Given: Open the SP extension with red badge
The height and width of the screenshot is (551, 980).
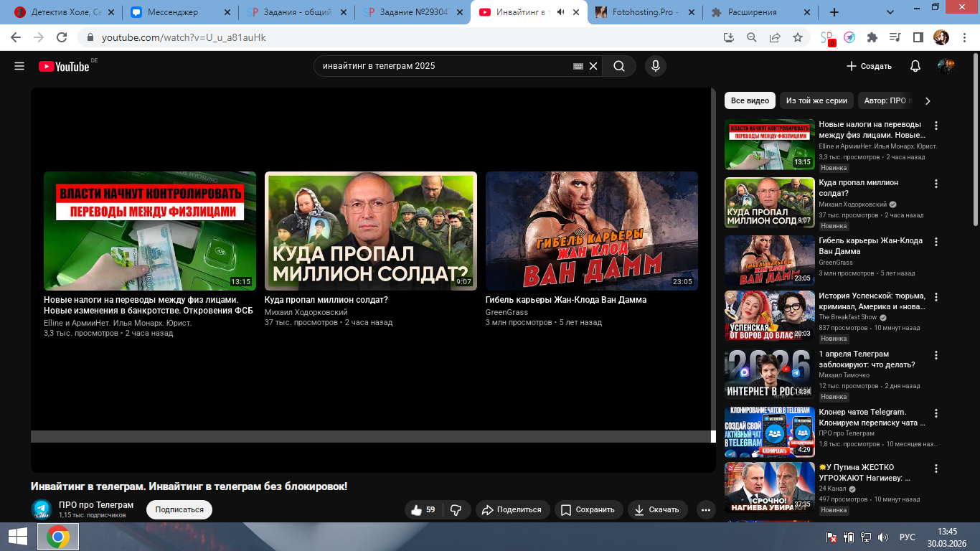Looking at the screenshot, I should pyautogui.click(x=828, y=38).
